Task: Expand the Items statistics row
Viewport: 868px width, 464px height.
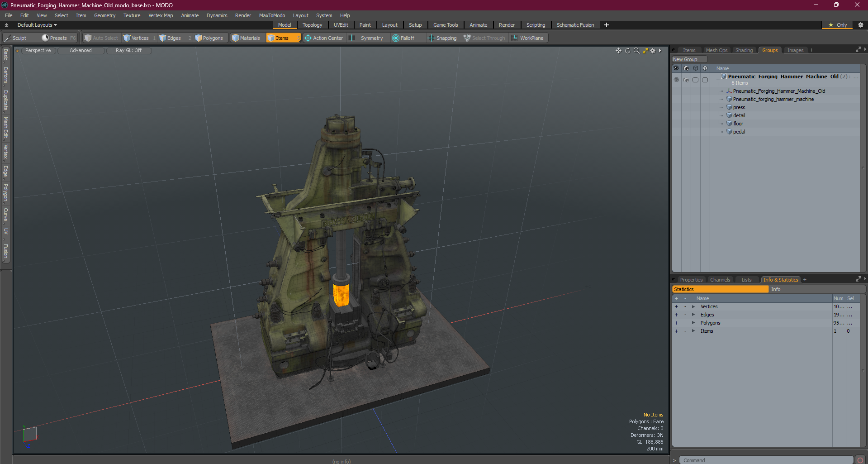Action: [693, 331]
